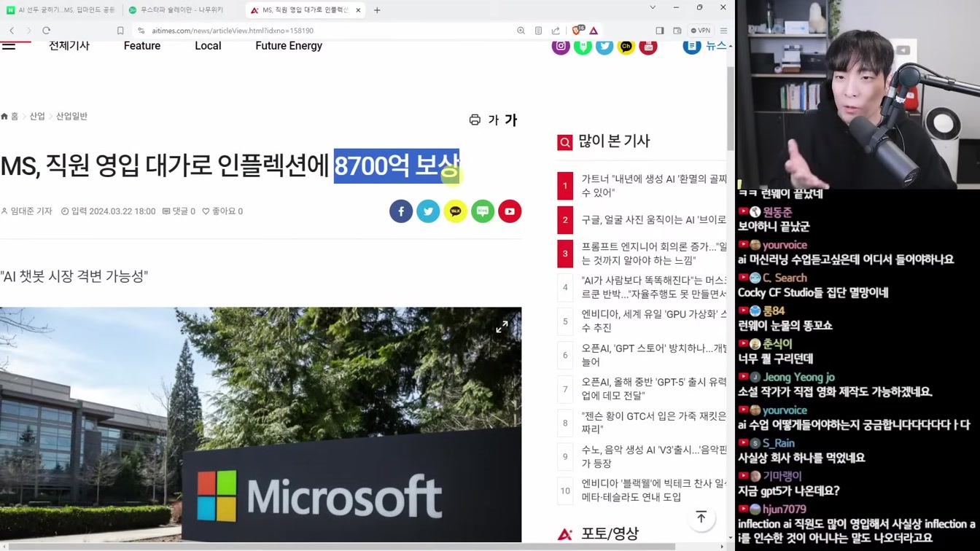Open popular article 5 about 엔비디아 GPU 가상화
Screen dimensions: 980x551
tap(654, 321)
